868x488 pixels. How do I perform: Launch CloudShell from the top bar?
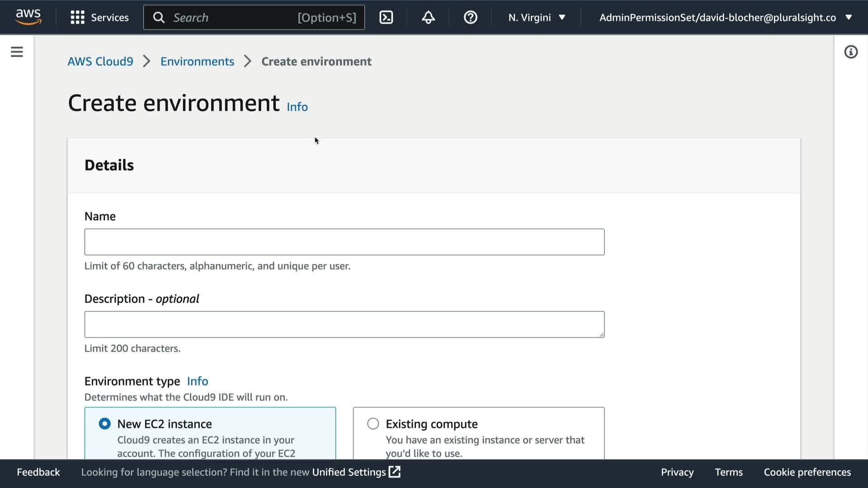click(x=386, y=17)
